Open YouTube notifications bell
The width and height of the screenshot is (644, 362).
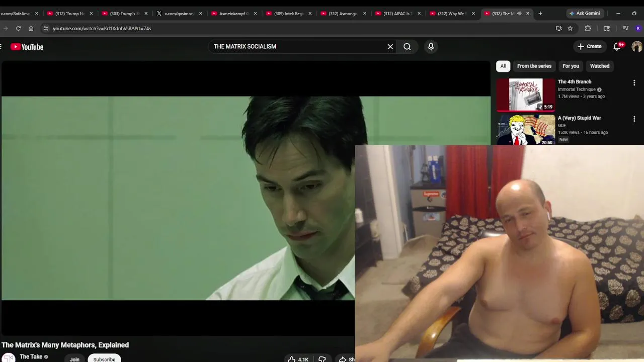click(617, 47)
